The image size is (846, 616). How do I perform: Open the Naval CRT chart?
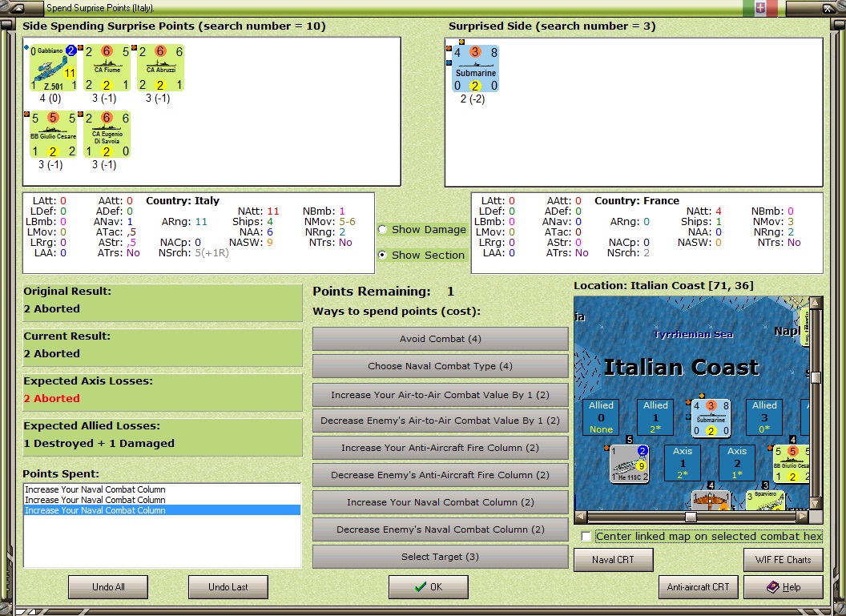tap(614, 560)
